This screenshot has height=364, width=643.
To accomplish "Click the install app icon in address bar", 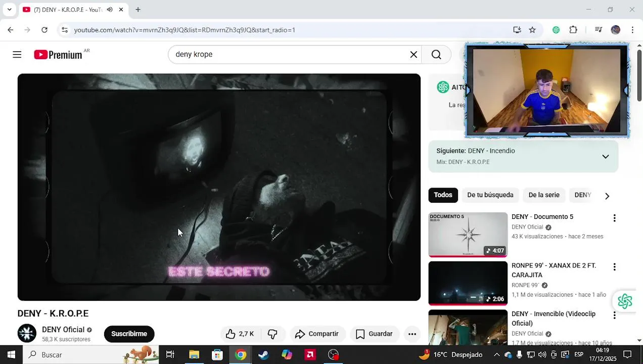I will pyautogui.click(x=517, y=30).
